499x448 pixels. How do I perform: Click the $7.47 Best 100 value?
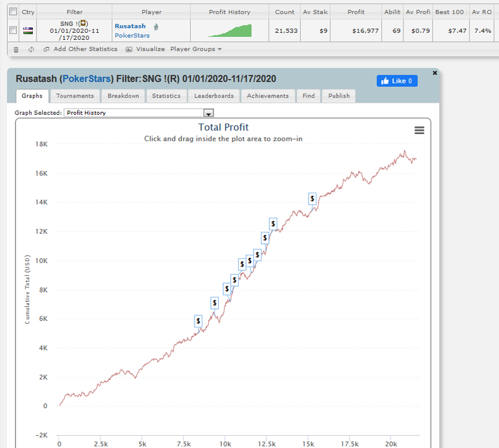[x=457, y=31]
